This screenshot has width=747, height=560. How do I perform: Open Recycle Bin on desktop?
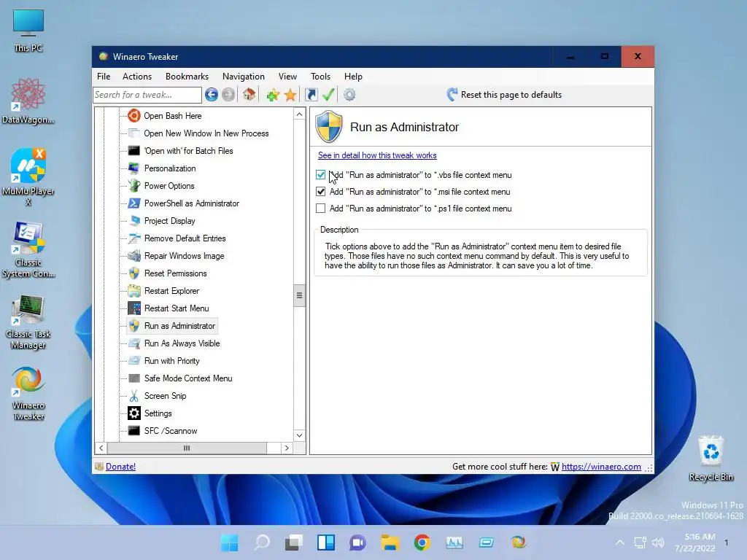711,458
